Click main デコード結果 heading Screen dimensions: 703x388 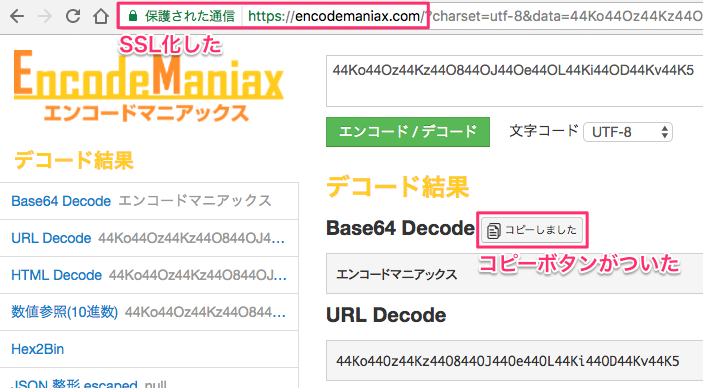(x=398, y=187)
